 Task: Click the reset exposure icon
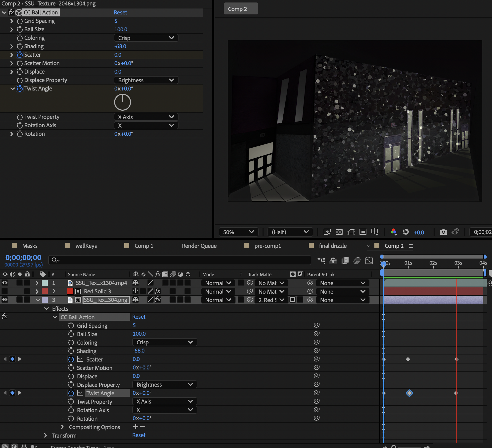(405, 232)
